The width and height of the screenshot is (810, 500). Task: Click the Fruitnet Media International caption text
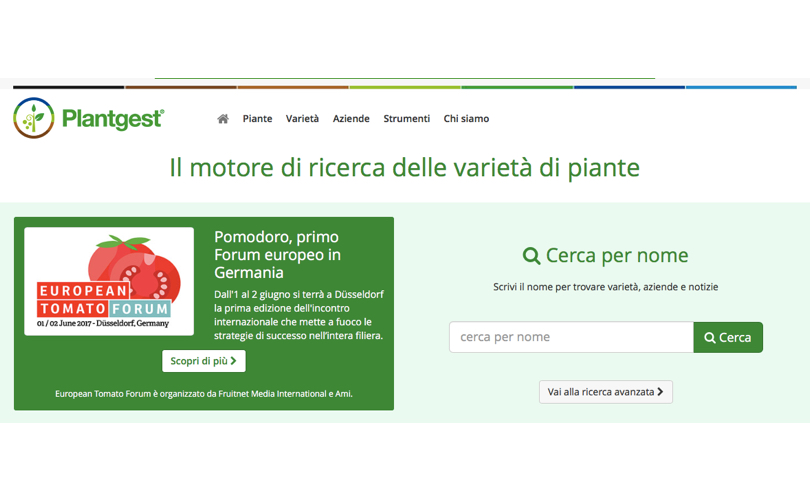click(204, 394)
